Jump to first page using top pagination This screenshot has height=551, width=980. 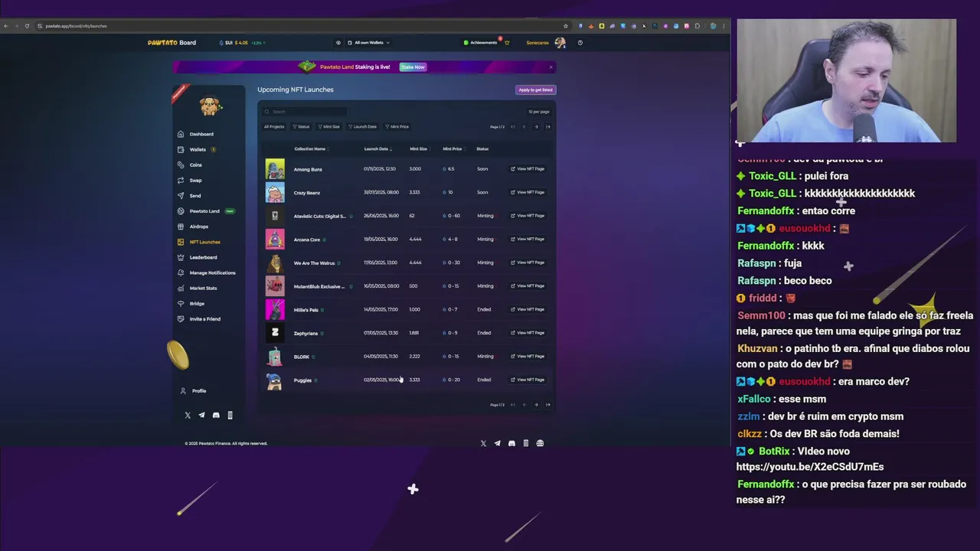513,127
